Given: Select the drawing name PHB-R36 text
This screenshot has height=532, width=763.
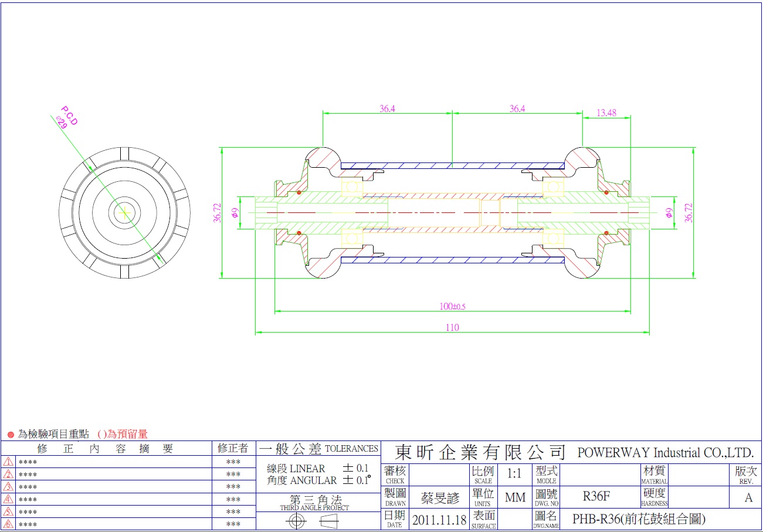Looking at the screenshot, I should tap(638, 519).
